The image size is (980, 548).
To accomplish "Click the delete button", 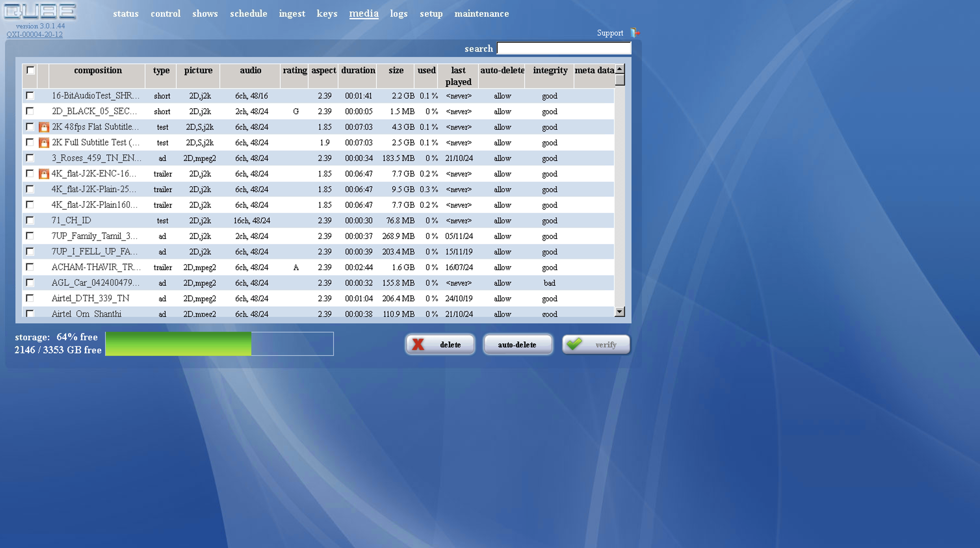I will 440,345.
